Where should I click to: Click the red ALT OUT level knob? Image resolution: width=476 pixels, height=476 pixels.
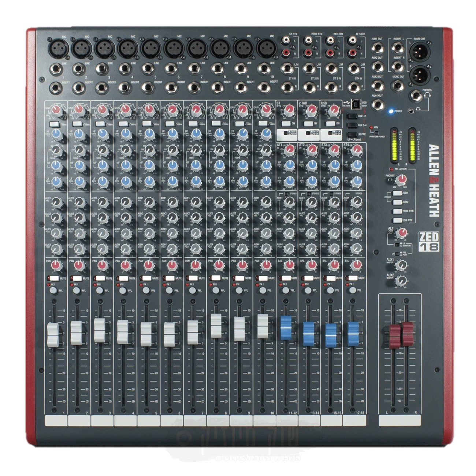[402, 233]
